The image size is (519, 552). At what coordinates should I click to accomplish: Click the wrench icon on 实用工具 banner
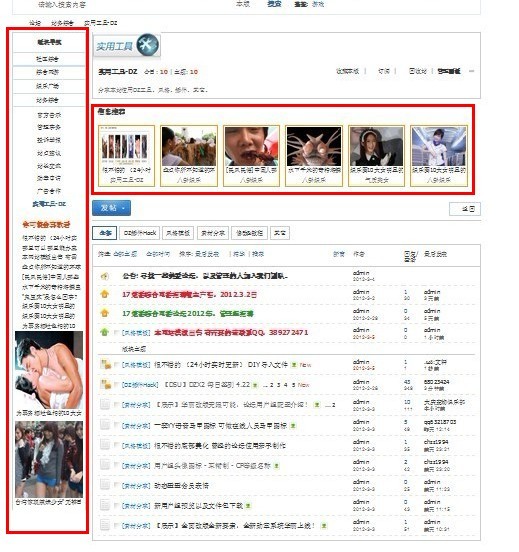(148, 45)
